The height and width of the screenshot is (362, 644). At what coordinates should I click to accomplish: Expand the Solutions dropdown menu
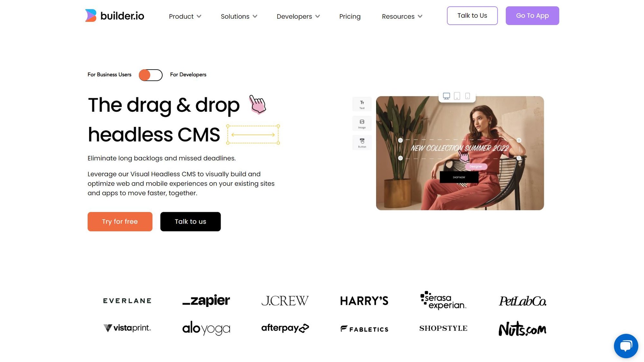coord(239,16)
